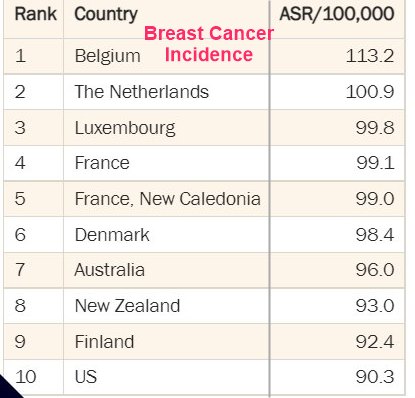
Task: Click the ASR/100,000 column header
Action: pos(337,14)
